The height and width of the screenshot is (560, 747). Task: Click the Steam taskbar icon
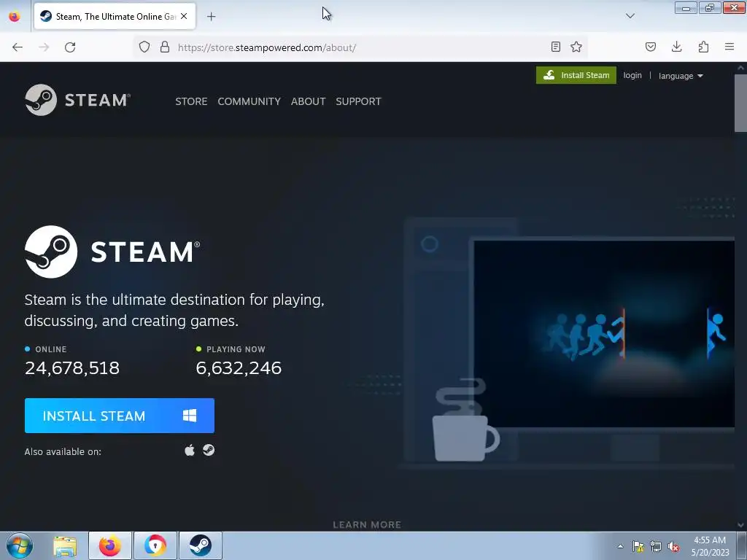point(201,545)
